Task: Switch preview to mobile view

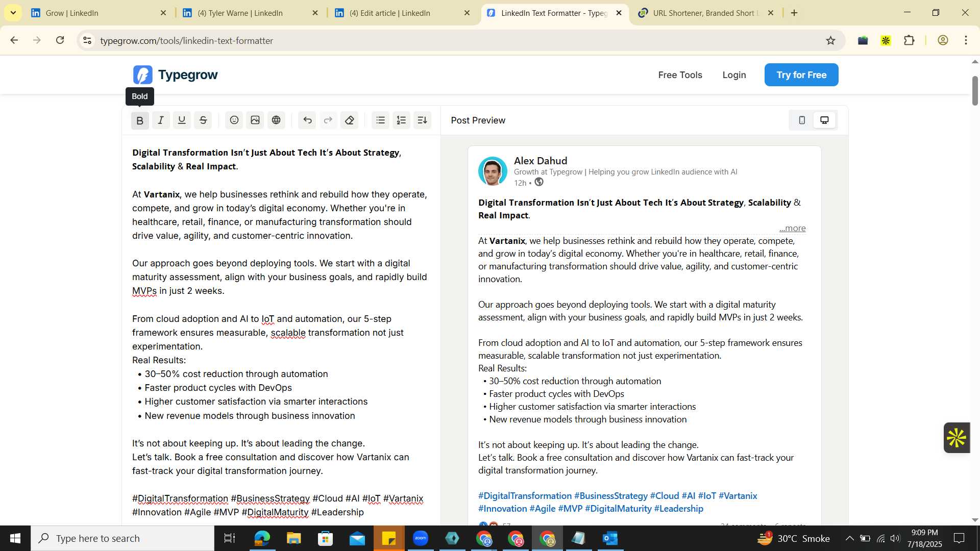Action: (802, 120)
